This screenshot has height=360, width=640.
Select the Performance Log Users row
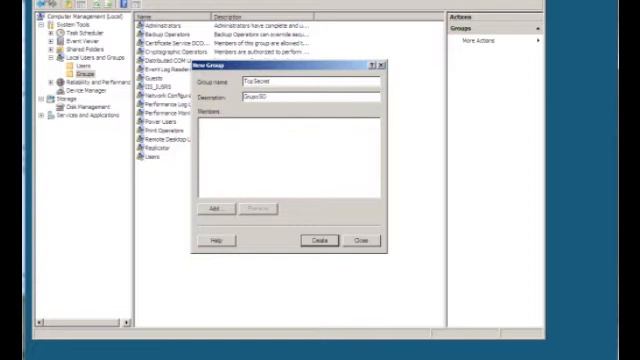click(x=164, y=104)
